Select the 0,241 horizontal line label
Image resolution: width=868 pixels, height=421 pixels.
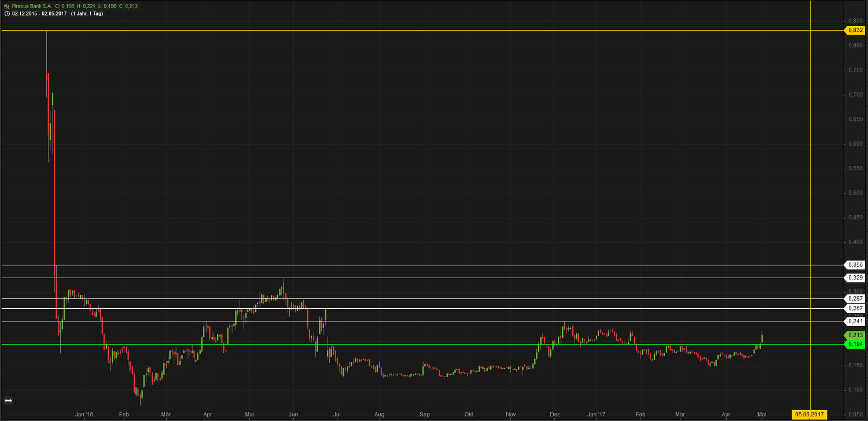[855, 322]
